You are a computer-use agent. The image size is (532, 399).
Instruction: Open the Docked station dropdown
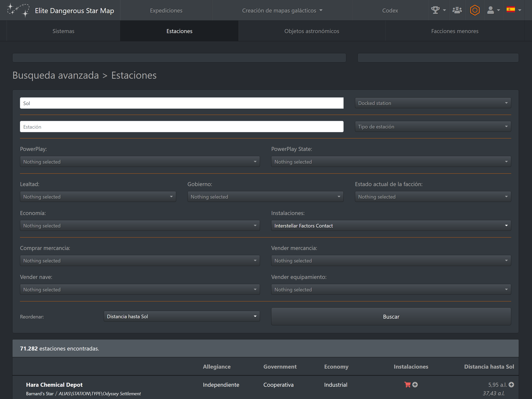click(433, 103)
